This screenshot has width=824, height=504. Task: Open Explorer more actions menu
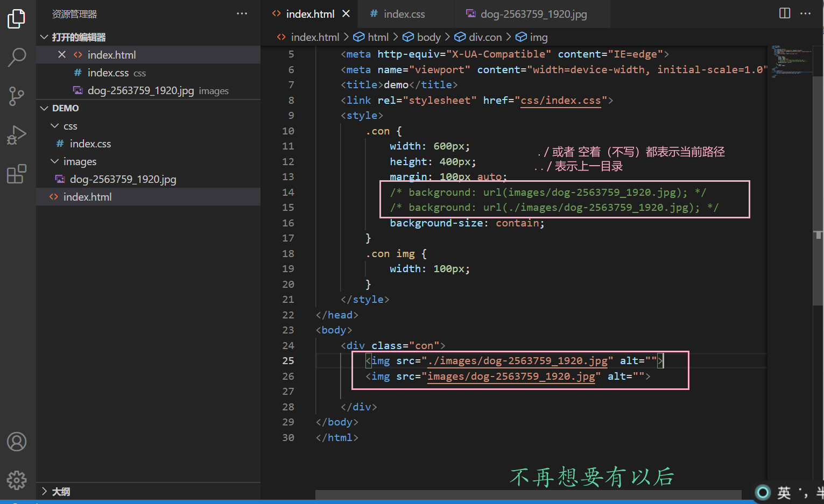pos(242,13)
